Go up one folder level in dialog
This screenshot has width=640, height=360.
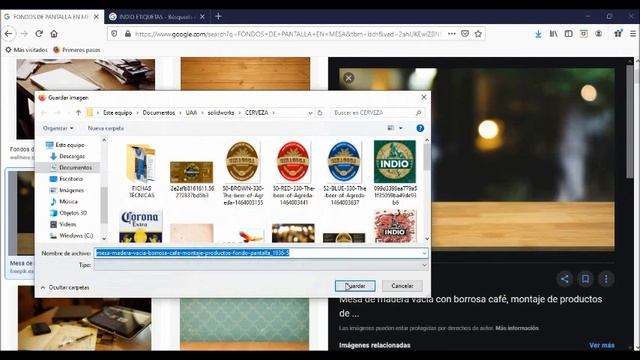(78, 113)
